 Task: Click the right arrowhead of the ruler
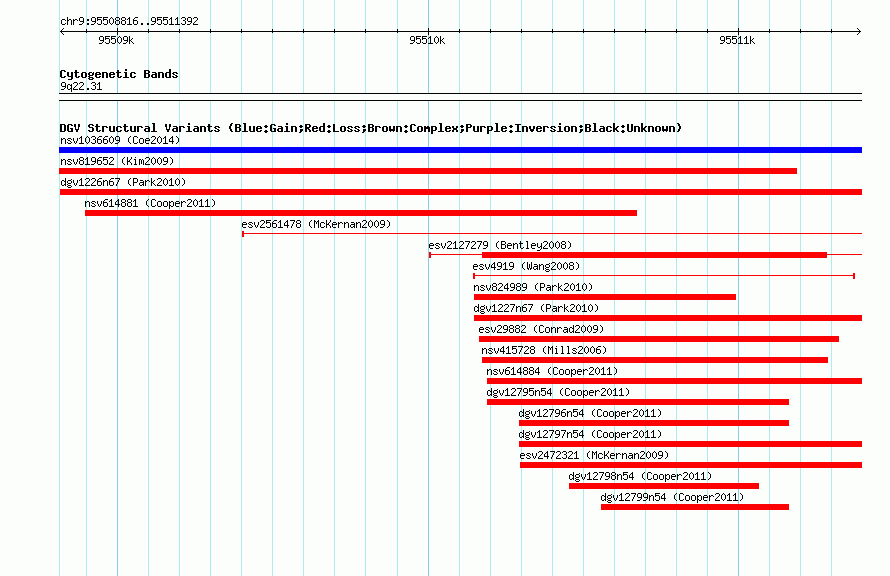859,31
